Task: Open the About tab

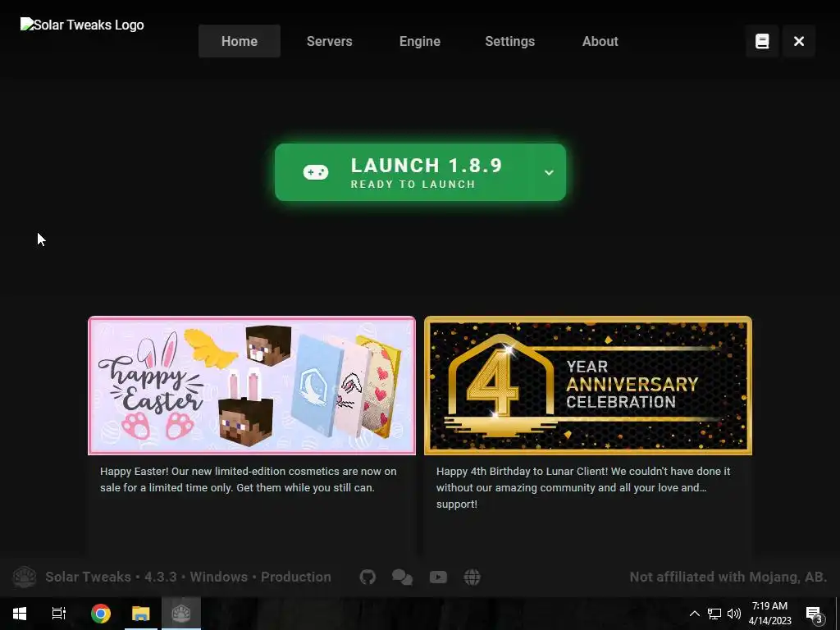Action: [600, 41]
